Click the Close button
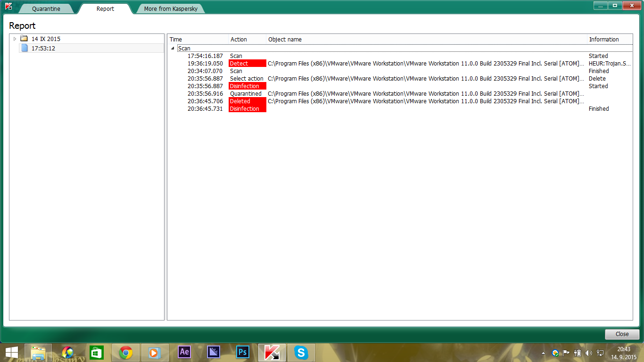The height and width of the screenshot is (362, 644). [622, 334]
